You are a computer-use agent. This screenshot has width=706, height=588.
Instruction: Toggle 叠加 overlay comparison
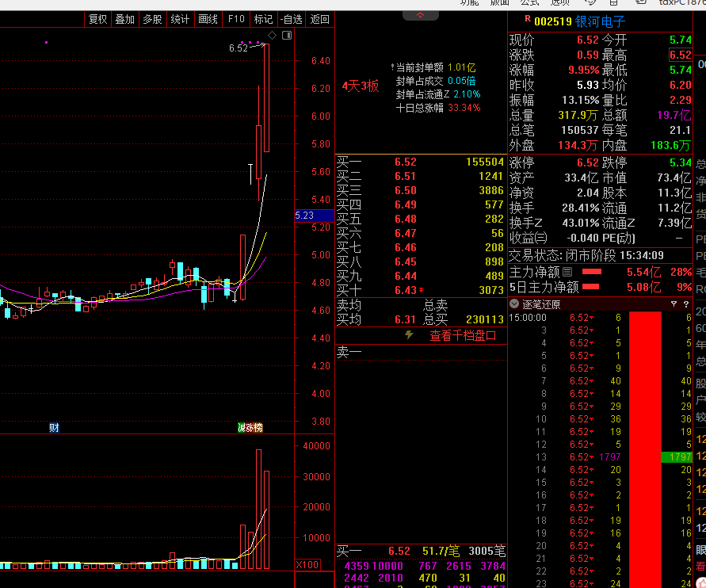tap(124, 19)
